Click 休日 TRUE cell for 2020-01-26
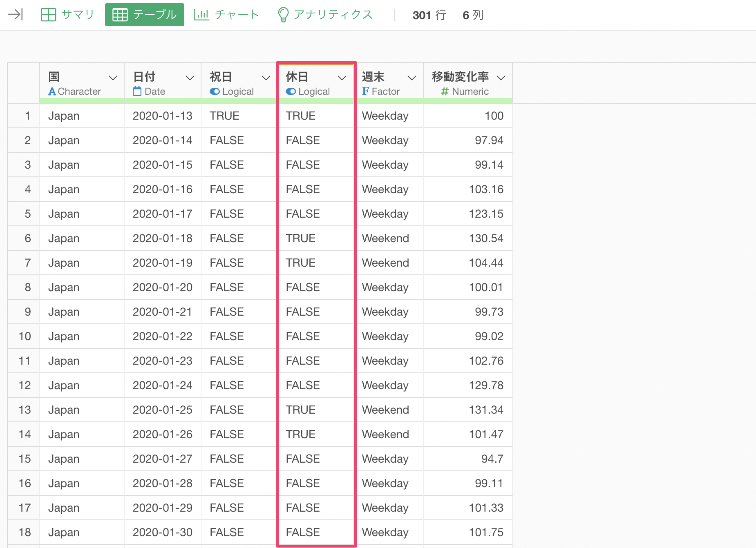The height and width of the screenshot is (548, 756). 315,434
